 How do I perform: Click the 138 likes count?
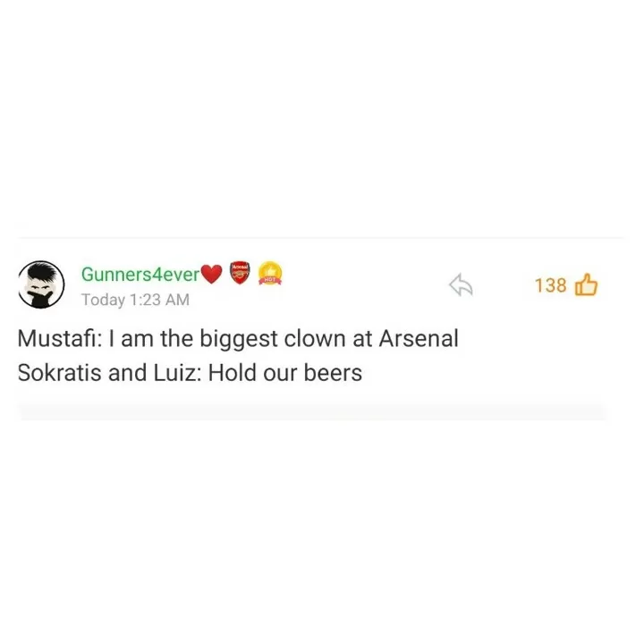(x=550, y=285)
